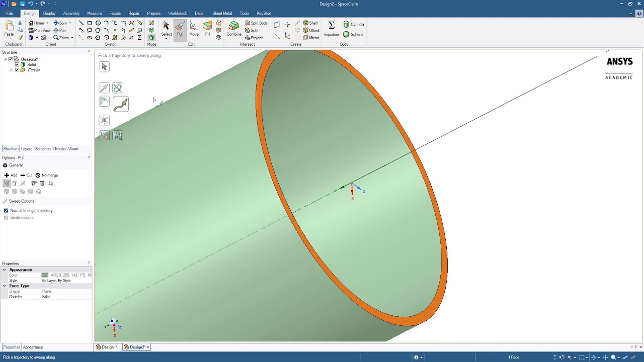
Task: Click the Cut pull option
Action: [x=27, y=175]
